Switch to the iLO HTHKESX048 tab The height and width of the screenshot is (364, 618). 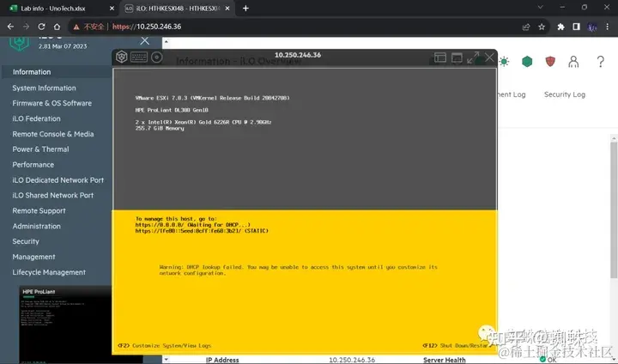(x=178, y=9)
